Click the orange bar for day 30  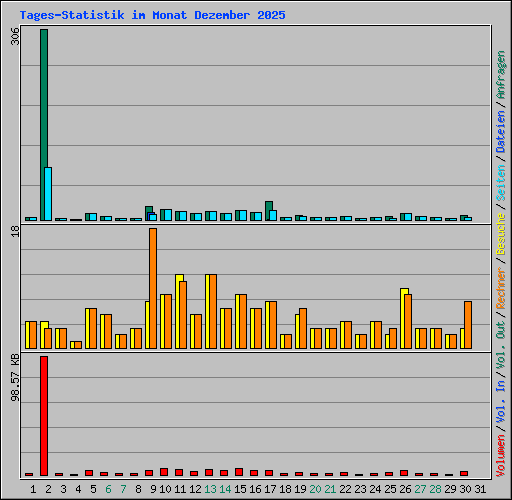pos(468,325)
